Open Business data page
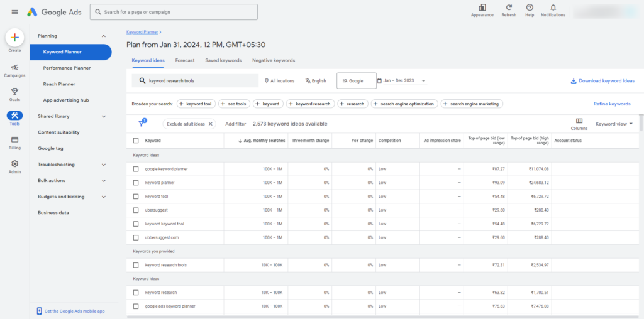 [x=53, y=213]
